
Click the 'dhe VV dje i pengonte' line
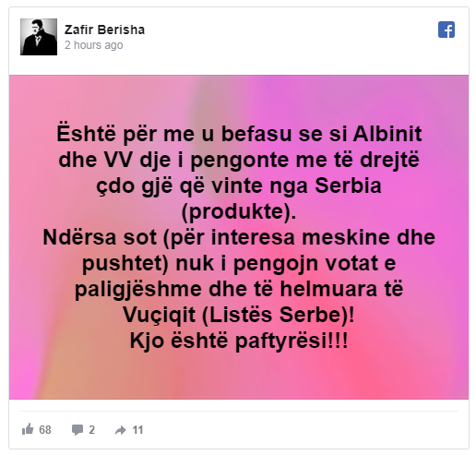point(174,161)
